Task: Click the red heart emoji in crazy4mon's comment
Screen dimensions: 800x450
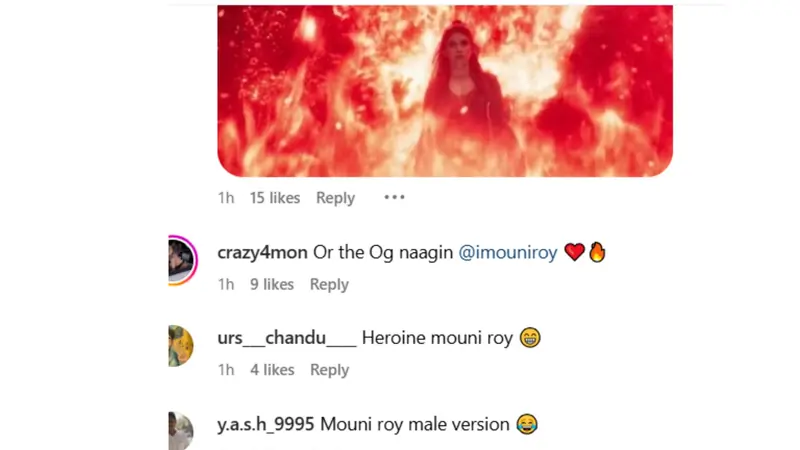Action: [x=574, y=253]
